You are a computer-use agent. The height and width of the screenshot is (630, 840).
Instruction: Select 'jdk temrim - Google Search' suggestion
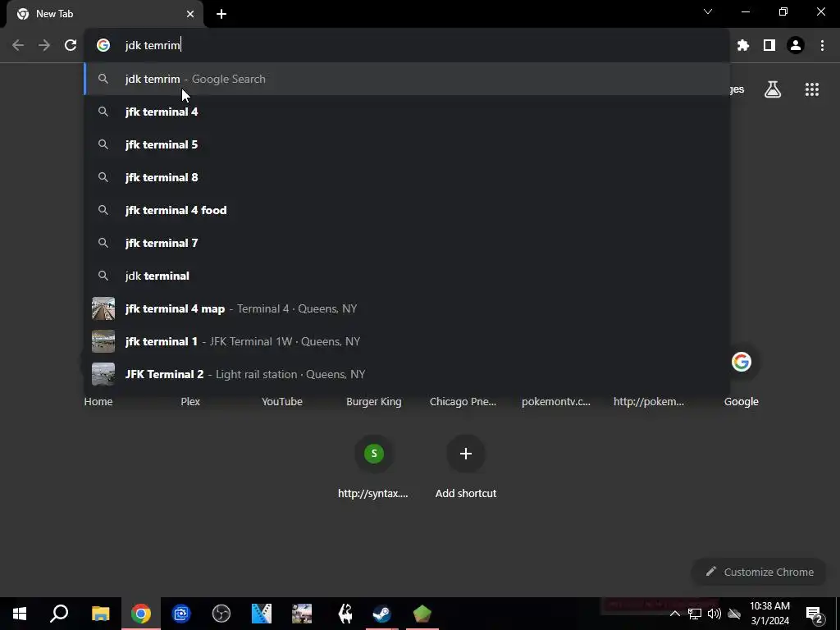click(407, 79)
